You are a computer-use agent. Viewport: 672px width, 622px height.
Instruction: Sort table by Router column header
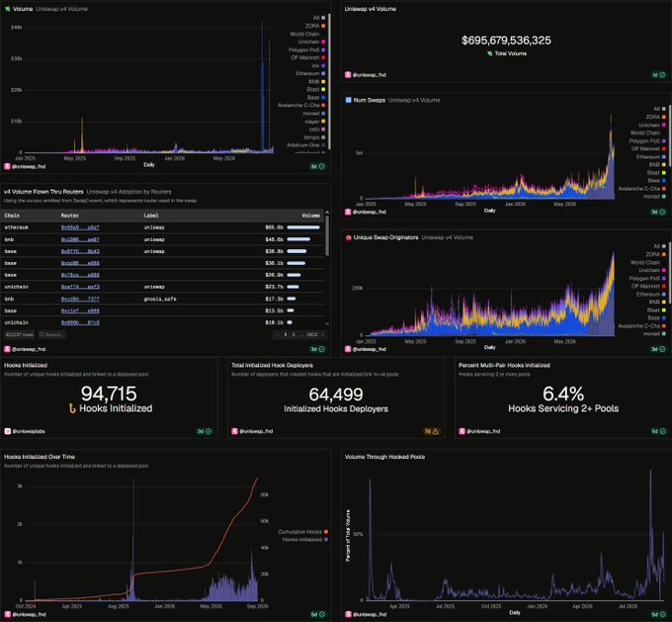point(69,216)
